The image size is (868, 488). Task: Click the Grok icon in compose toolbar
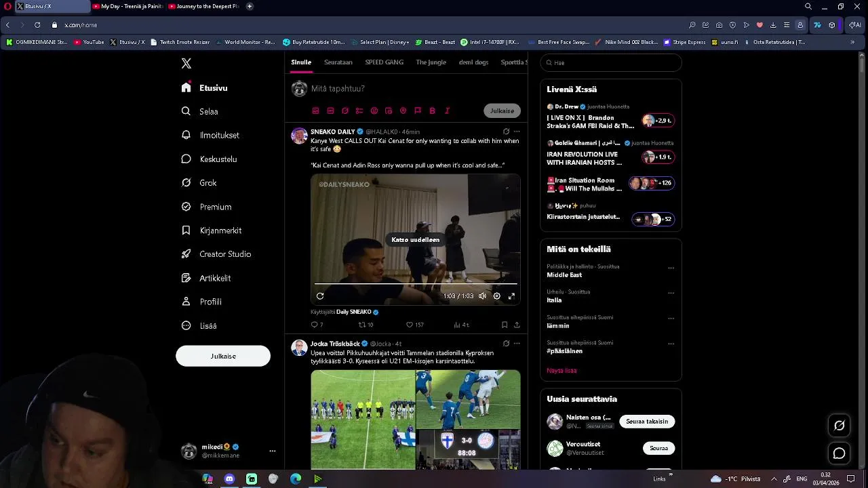pos(344,110)
